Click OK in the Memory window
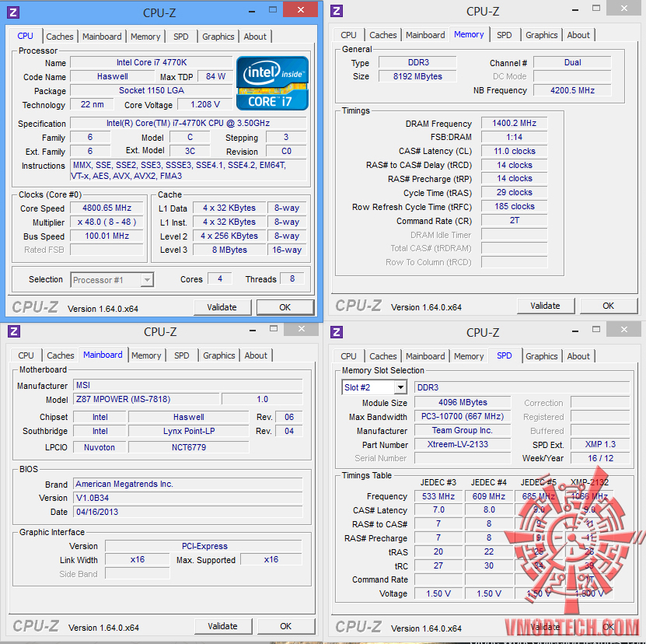The width and height of the screenshot is (646, 644). point(609,306)
